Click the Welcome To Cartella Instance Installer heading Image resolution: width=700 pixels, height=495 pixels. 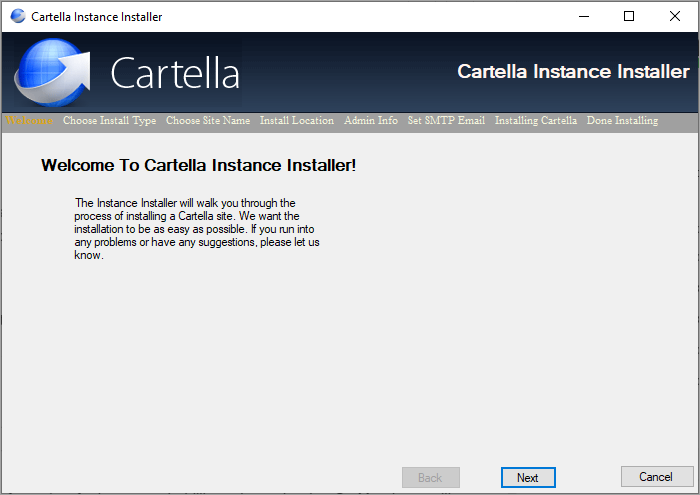point(199,166)
